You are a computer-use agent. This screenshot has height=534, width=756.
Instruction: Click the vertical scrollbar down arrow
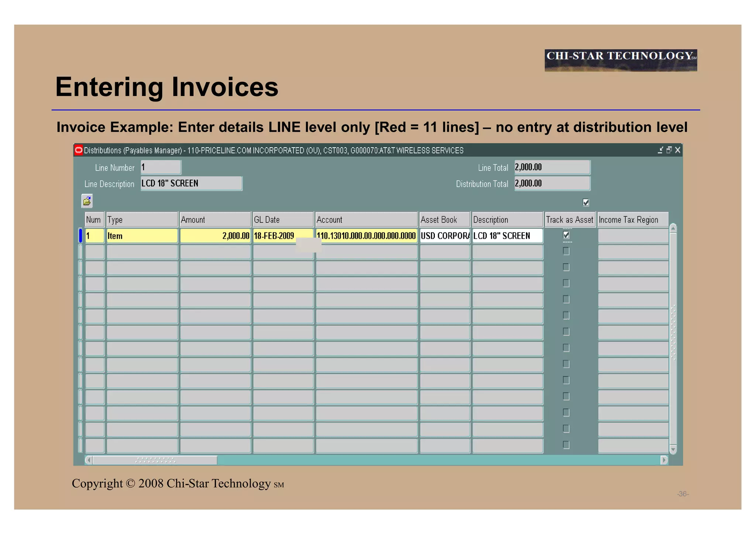pyautogui.click(x=673, y=449)
